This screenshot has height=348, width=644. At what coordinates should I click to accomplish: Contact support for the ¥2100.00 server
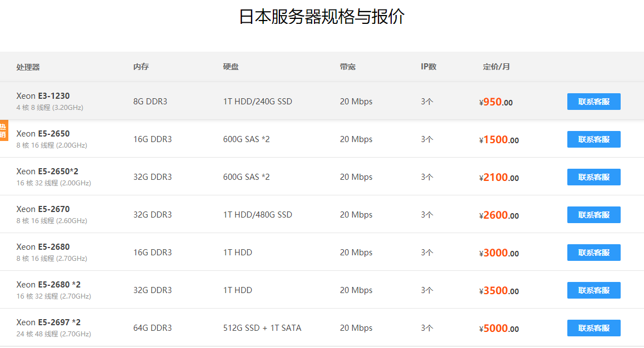(593, 177)
